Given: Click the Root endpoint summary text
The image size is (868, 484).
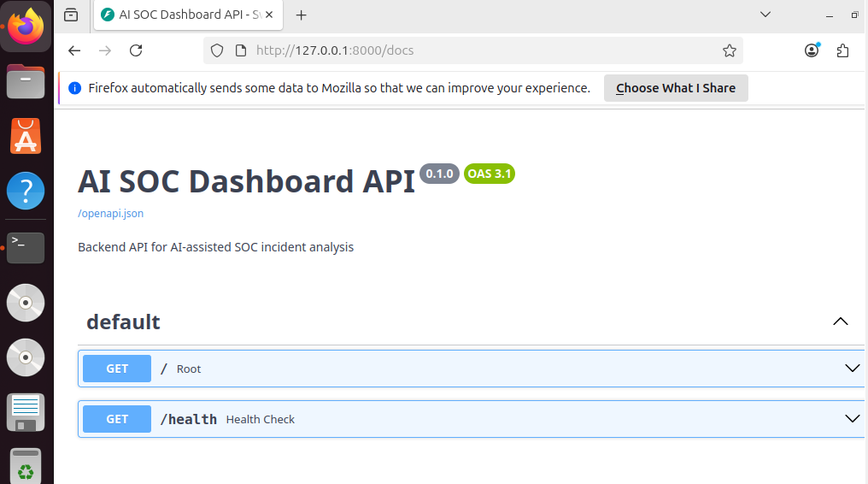Looking at the screenshot, I should coord(189,369).
